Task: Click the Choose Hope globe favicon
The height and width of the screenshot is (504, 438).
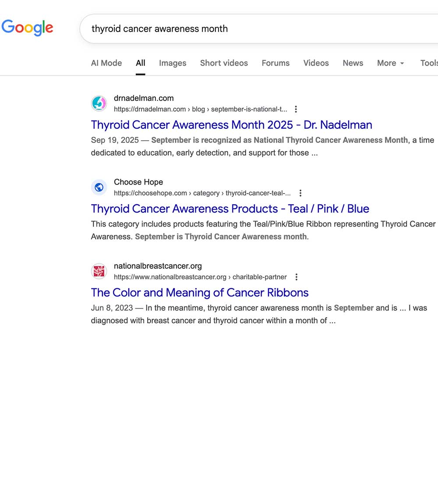Action: point(99,188)
